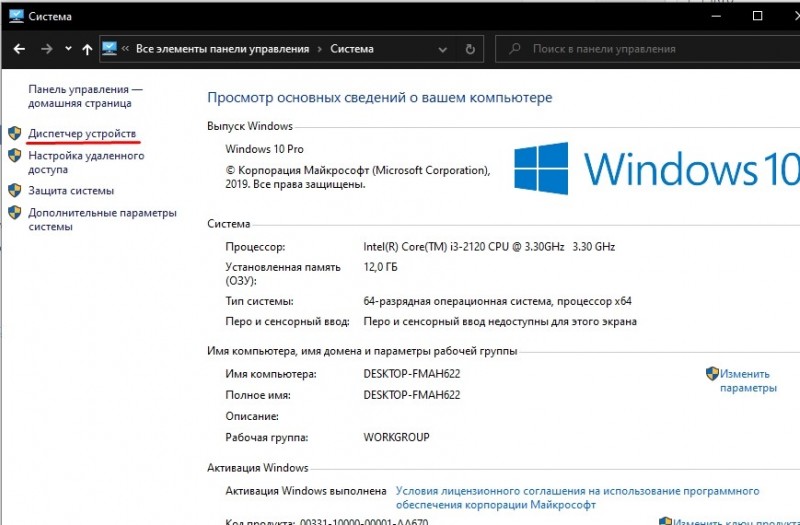Click the computer icon in address bar
800x525 pixels.
pos(109,48)
